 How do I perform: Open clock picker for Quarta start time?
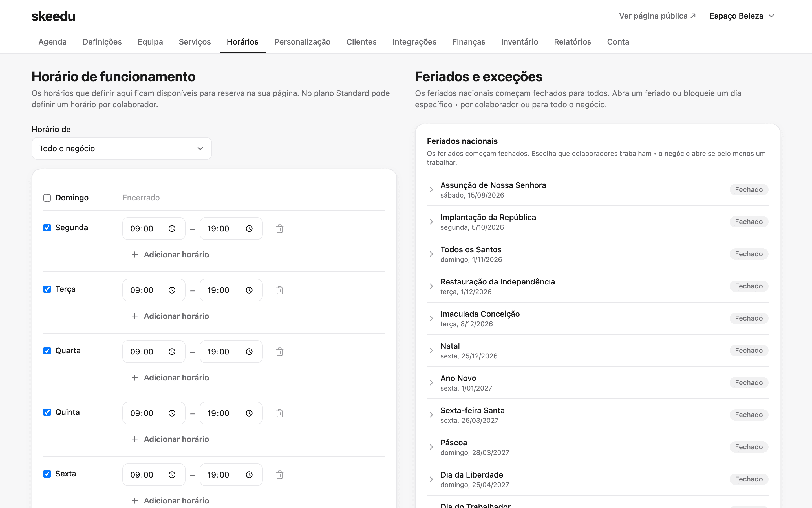click(x=172, y=351)
